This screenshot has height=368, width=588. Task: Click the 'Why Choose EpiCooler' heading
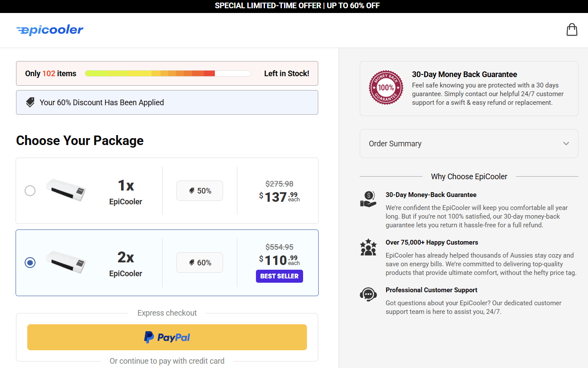pyautogui.click(x=469, y=177)
